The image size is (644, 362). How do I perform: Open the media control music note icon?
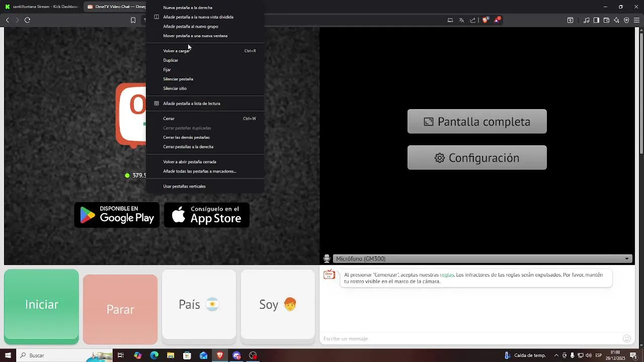[x=587, y=20]
